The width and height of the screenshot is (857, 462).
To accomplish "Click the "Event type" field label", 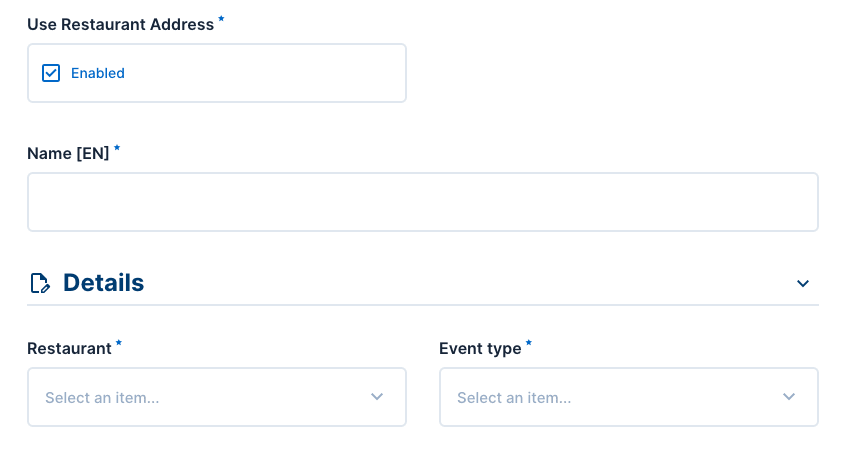I will point(480,348).
